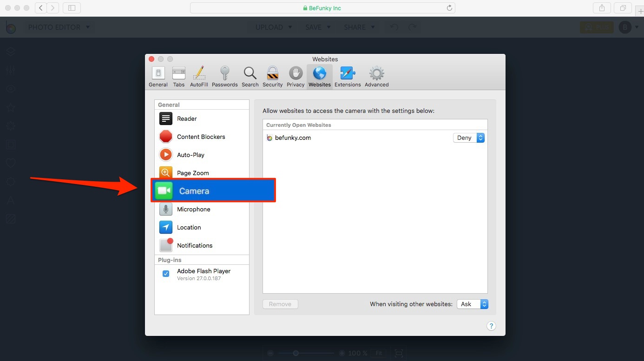Open the heart icon in BeFunky sidebar
Image resolution: width=644 pixels, height=361 pixels.
(11, 163)
